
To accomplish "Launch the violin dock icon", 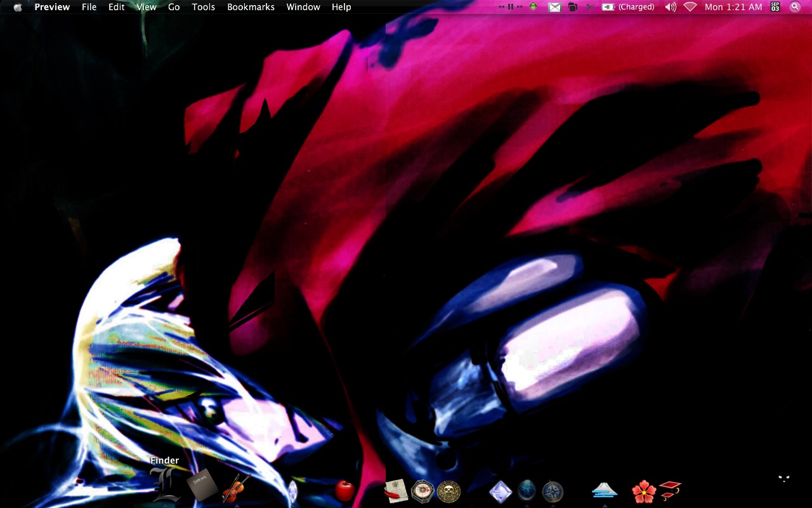I will click(x=236, y=488).
